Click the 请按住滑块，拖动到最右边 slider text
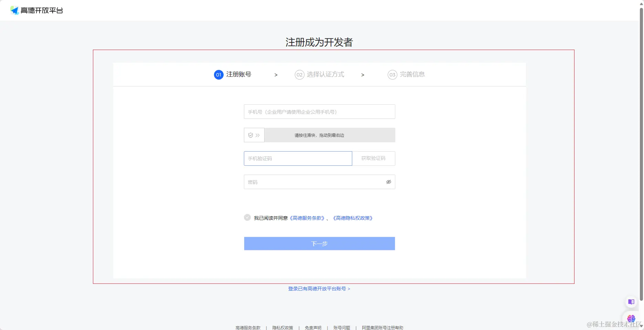The width and height of the screenshot is (644, 330). [319, 135]
